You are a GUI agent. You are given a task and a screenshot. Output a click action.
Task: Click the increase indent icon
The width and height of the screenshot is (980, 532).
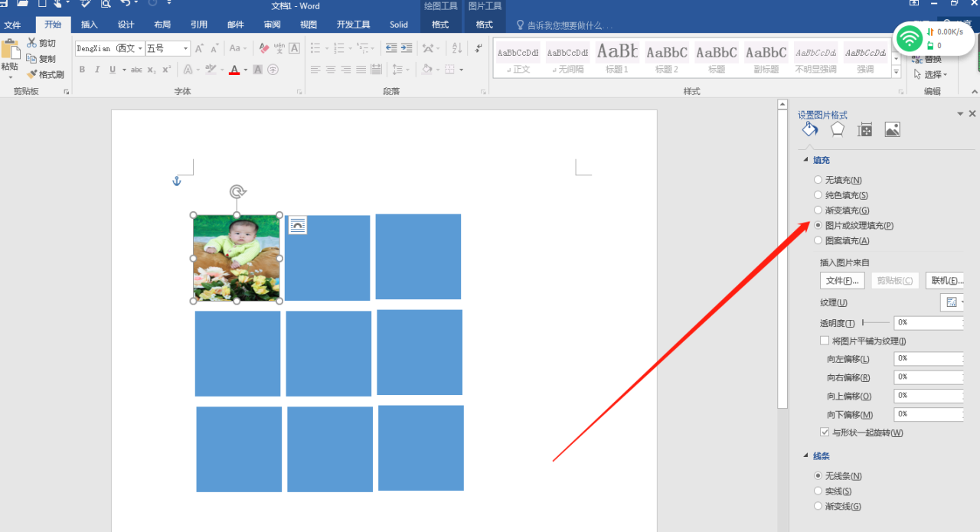coord(407,48)
